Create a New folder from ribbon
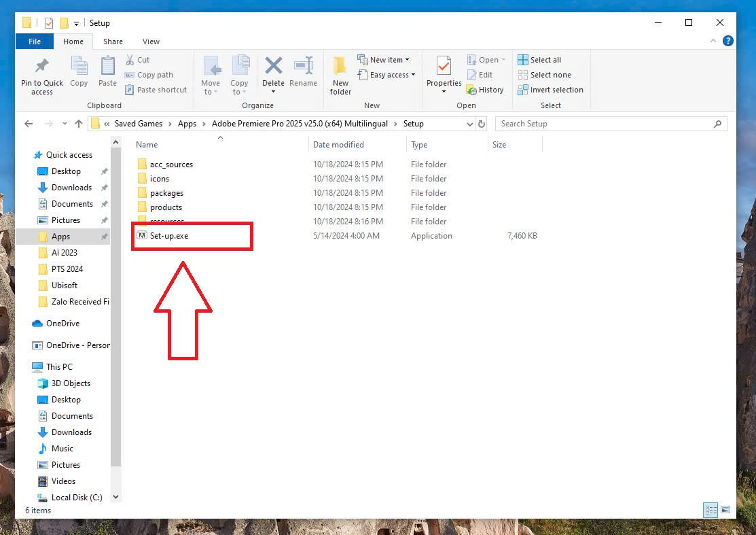This screenshot has height=535, width=756. [340, 75]
